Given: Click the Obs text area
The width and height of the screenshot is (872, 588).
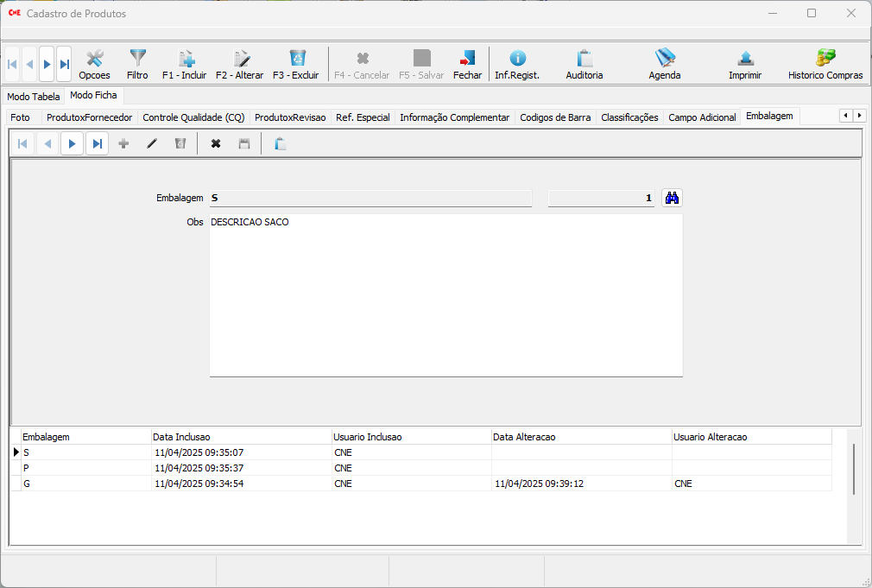Looking at the screenshot, I should tap(445, 295).
